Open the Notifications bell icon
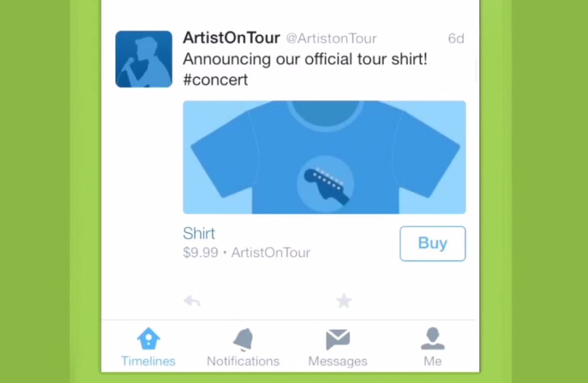The image size is (588, 383). 243,339
